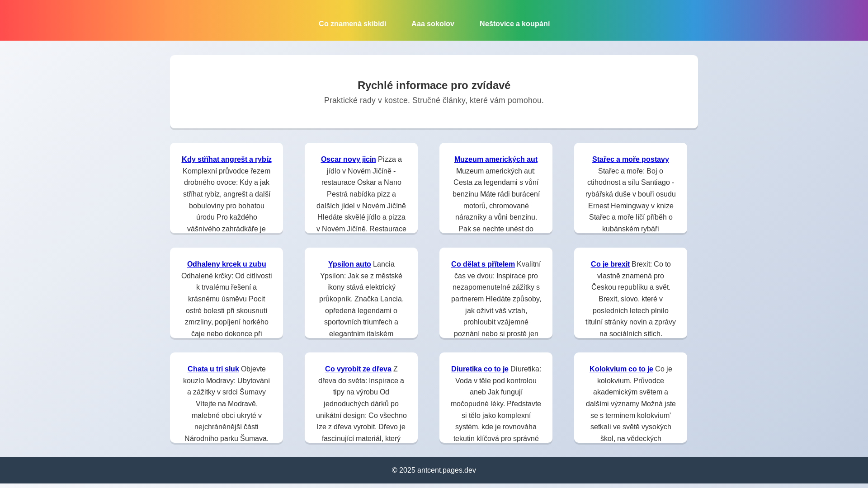Image resolution: width=868 pixels, height=488 pixels.
Task: Open article 'Oscar novy jicin'
Action: (348, 159)
